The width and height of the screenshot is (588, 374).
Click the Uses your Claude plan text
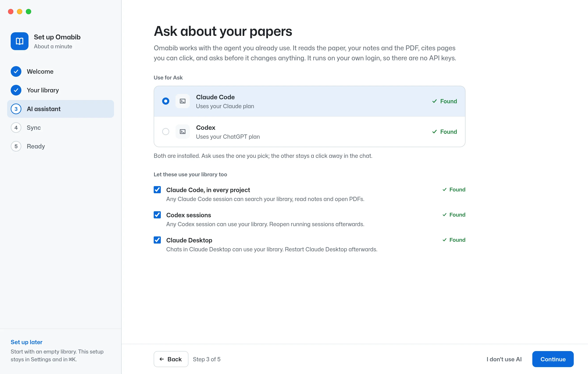coord(225,106)
